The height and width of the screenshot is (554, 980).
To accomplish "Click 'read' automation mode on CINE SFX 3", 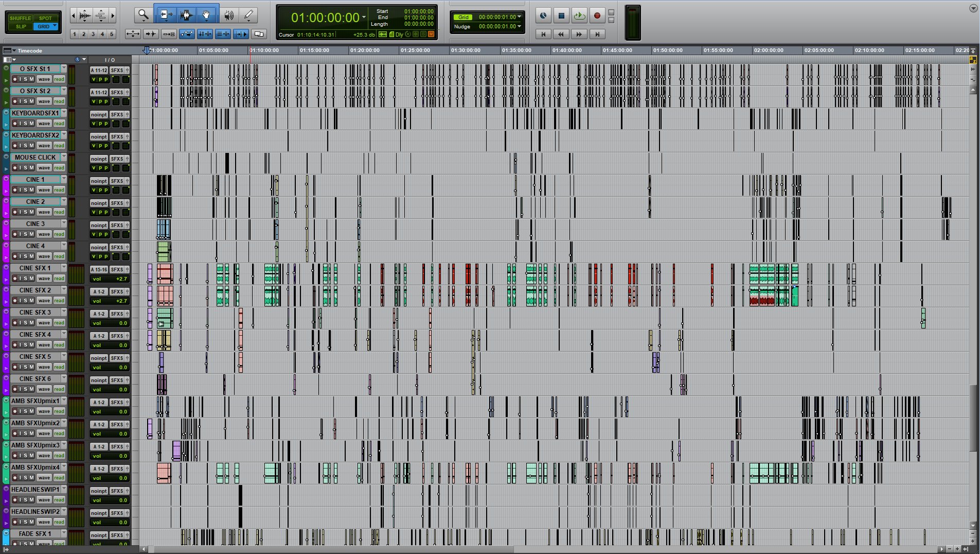I will pos(59,323).
